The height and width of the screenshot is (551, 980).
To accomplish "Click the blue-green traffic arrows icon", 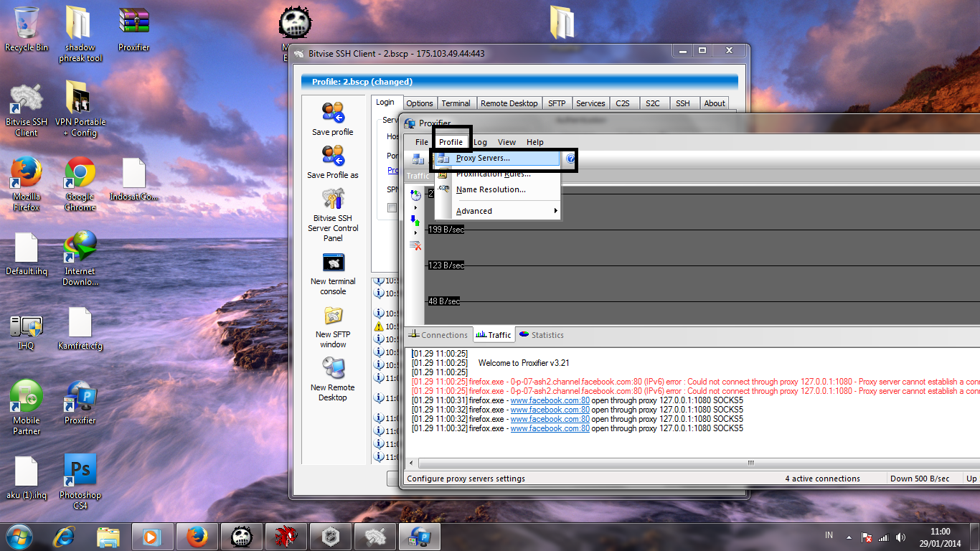I will coord(415,220).
